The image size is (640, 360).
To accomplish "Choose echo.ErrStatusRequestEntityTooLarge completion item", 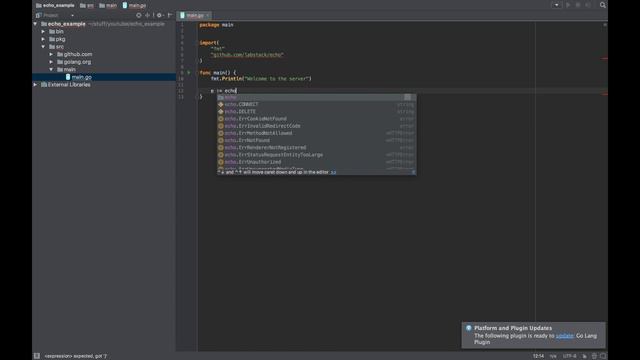I will click(317, 155).
